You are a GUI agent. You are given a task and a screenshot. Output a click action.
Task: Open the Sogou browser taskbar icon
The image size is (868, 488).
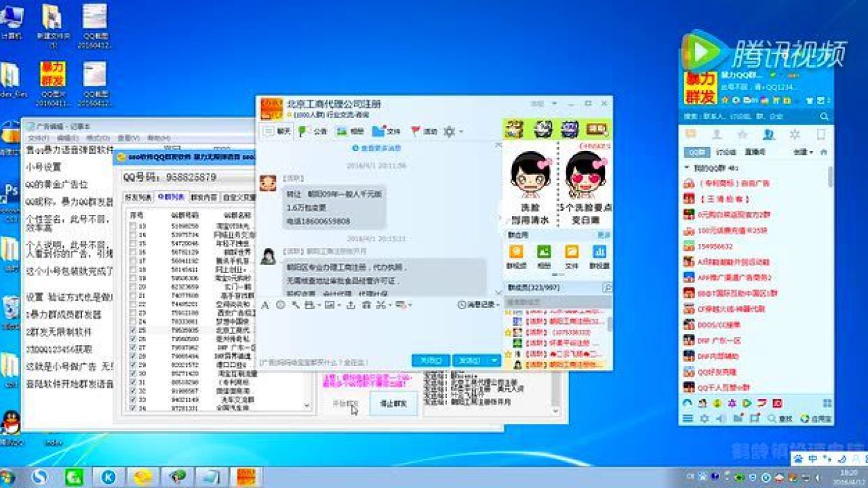[40, 477]
